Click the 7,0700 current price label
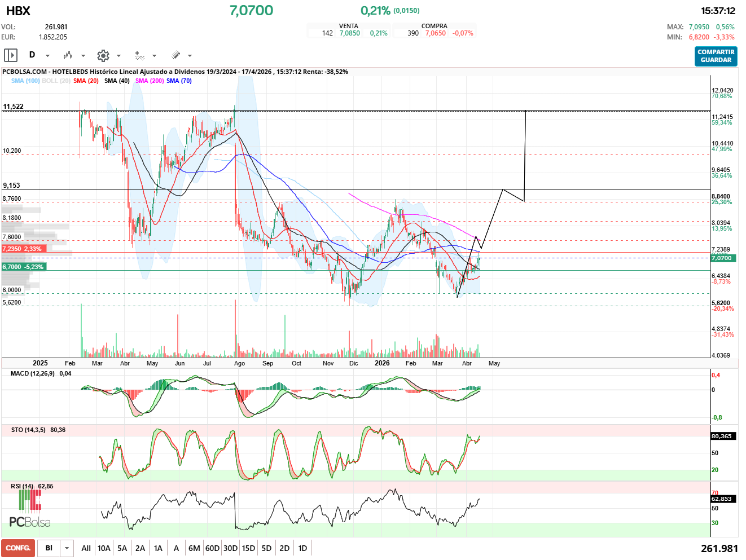This screenshot has height=560, width=746. tap(721, 258)
